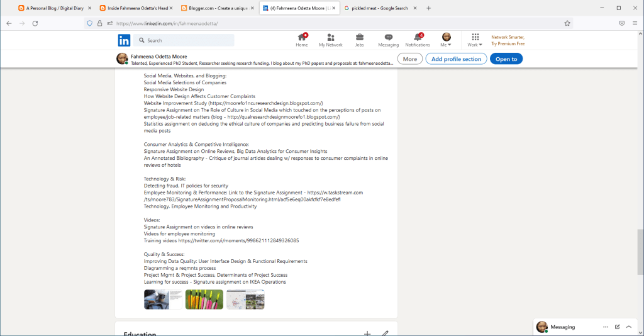Switch to pickled meat Google Search tab
Screen dimensions: 644x336
point(375,8)
